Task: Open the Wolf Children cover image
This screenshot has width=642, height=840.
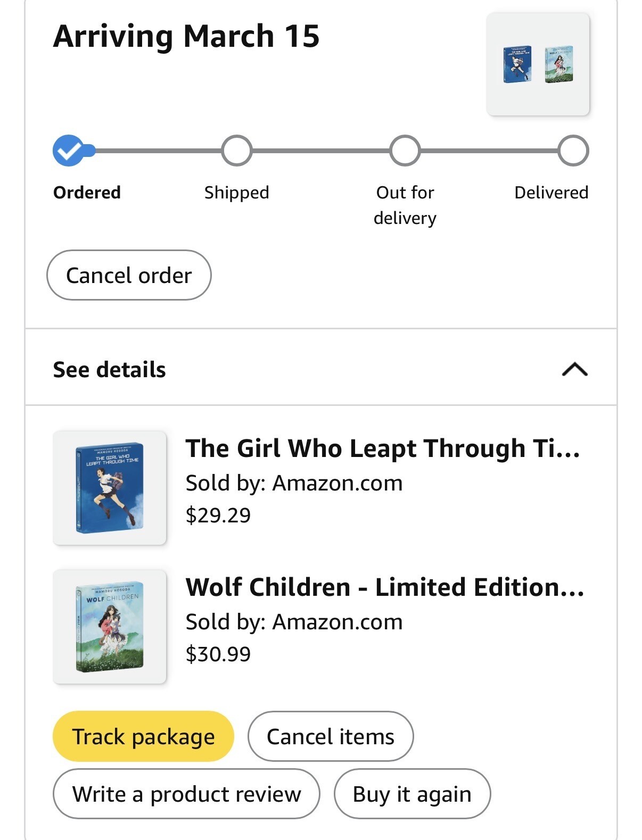Action: [110, 627]
